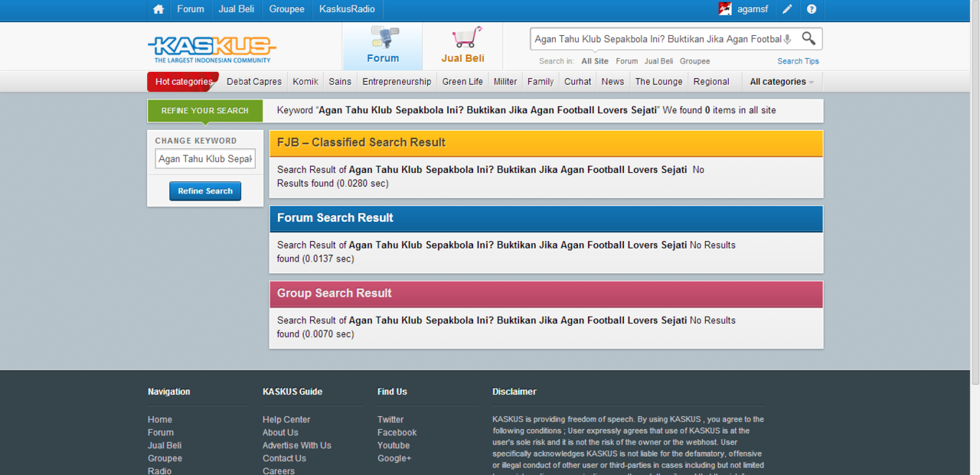Open Groupee in the top navigation bar

click(x=287, y=9)
